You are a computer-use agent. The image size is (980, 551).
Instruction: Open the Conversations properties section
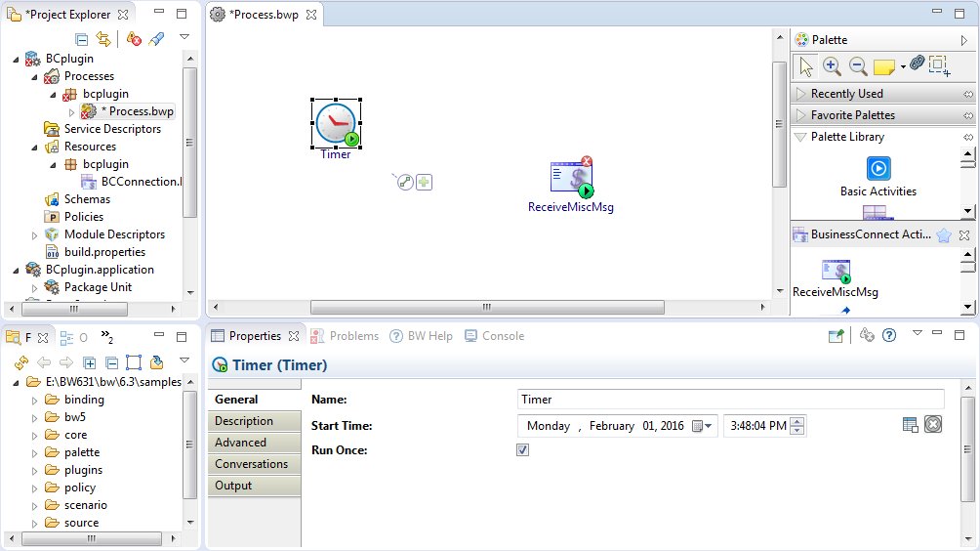pos(255,464)
